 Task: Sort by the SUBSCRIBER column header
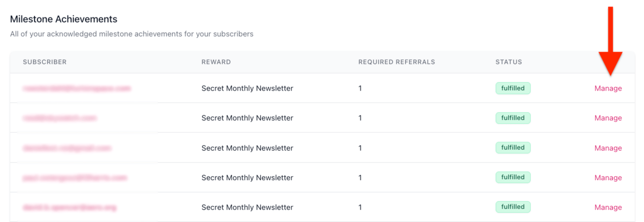pyautogui.click(x=45, y=62)
